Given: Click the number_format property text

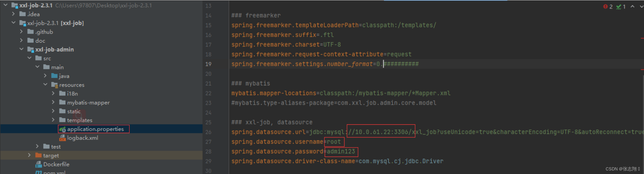Looking at the screenshot, I should (350, 64).
